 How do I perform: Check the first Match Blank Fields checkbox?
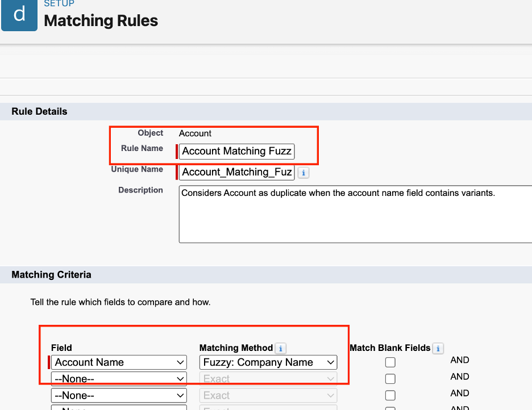(x=390, y=362)
